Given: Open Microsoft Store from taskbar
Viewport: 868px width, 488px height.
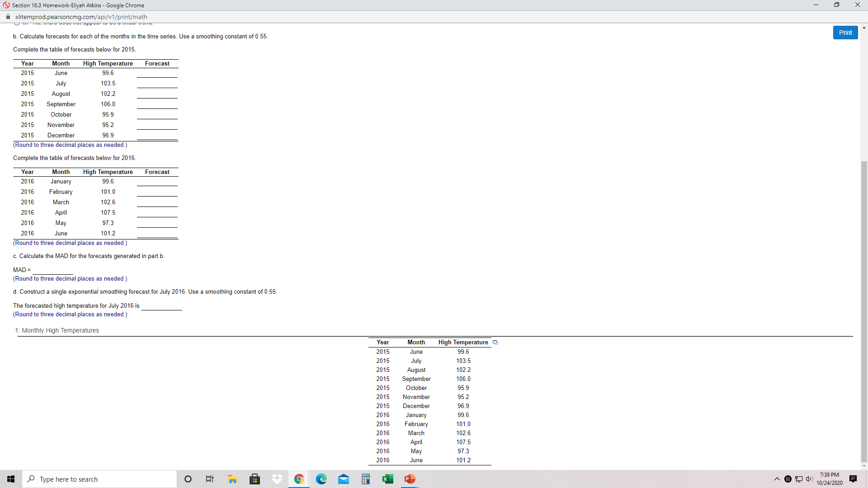Looking at the screenshot, I should (255, 479).
